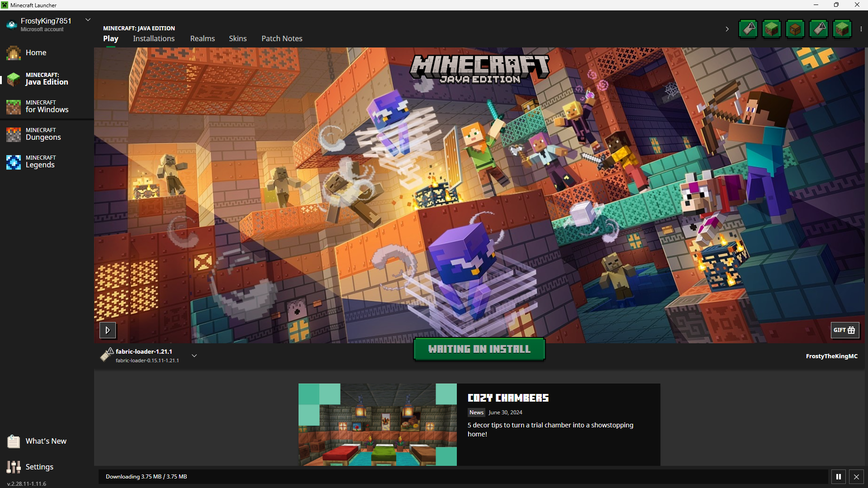This screenshot has height=488, width=868.
Task: Click the FrostyTheKingMC player name
Action: pos(832,356)
